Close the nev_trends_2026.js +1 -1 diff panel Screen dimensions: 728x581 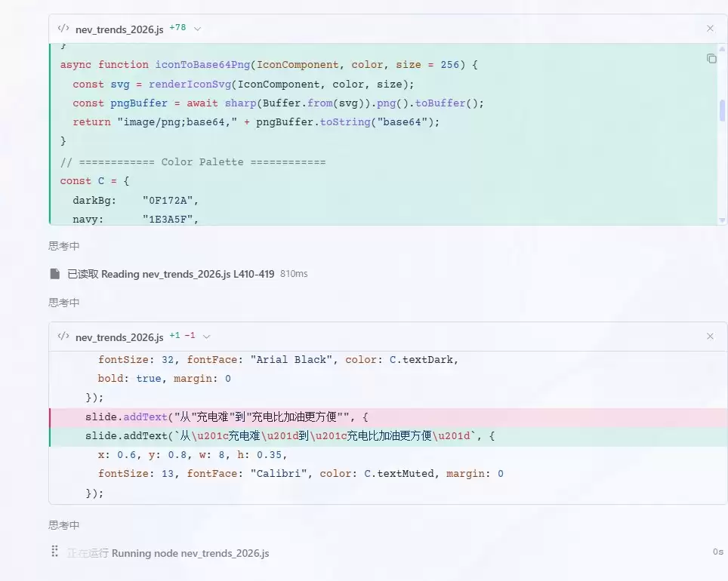(x=710, y=336)
